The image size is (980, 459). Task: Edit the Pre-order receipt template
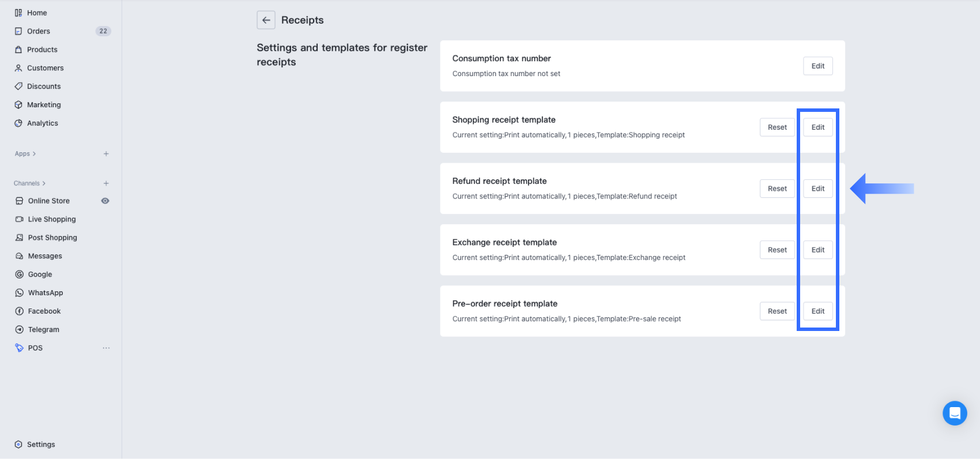[817, 311]
